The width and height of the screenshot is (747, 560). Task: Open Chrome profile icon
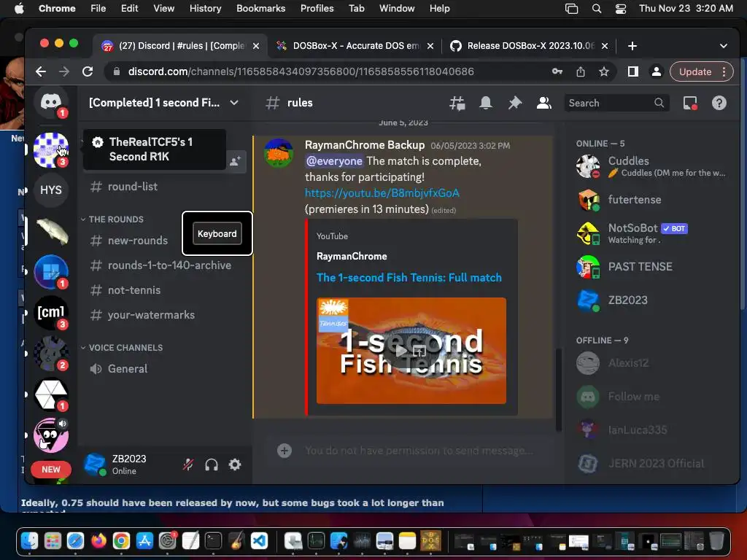pos(657,71)
